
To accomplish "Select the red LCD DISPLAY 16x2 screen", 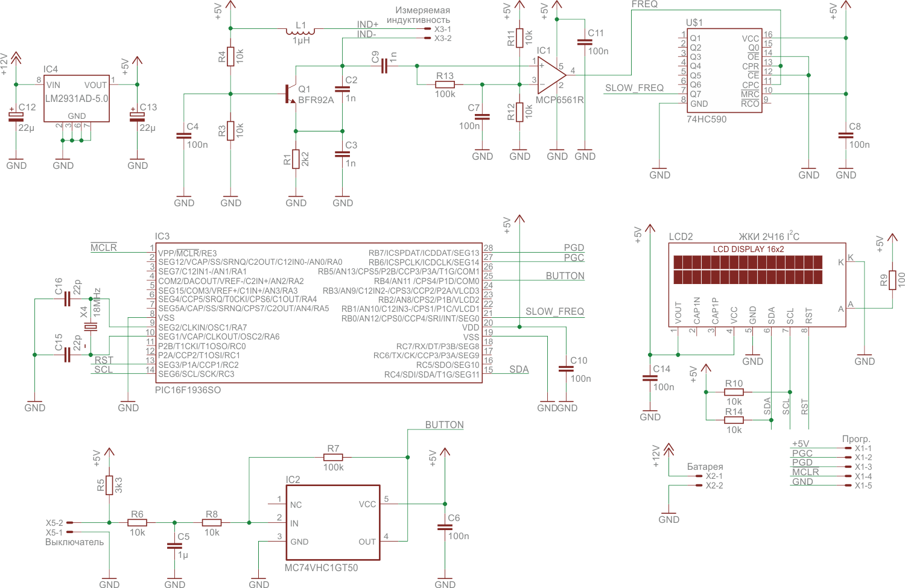I will [748, 270].
